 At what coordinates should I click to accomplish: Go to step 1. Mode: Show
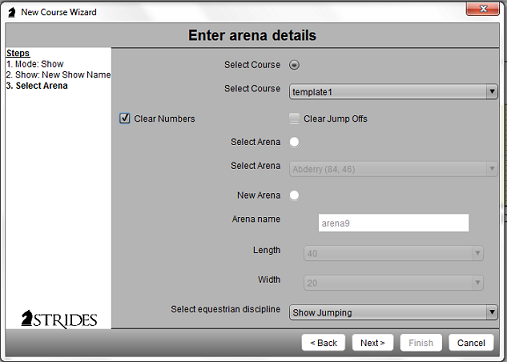pyautogui.click(x=35, y=64)
